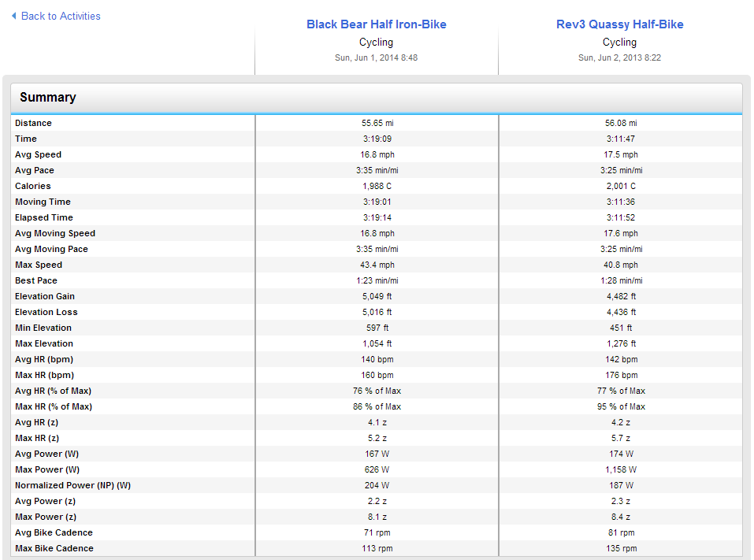Select the Elevation Gain row label
Image resolution: width=754 pixels, height=560 pixels.
(x=45, y=297)
